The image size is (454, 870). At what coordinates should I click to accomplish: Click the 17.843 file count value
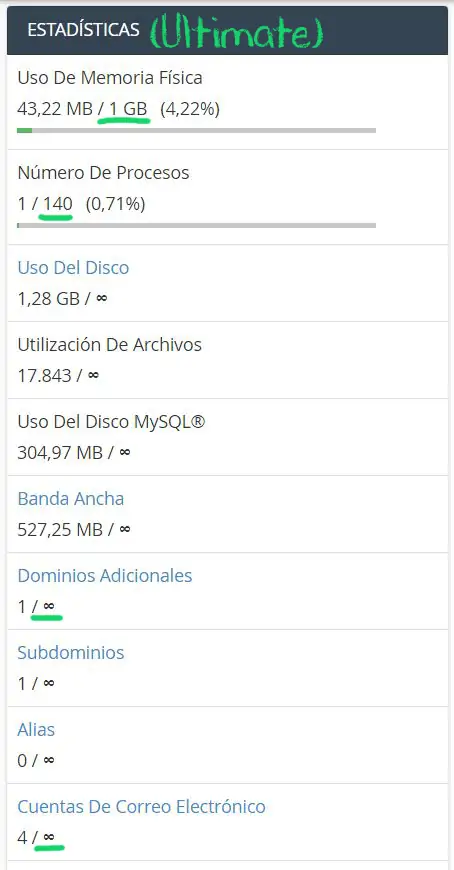coord(44,376)
